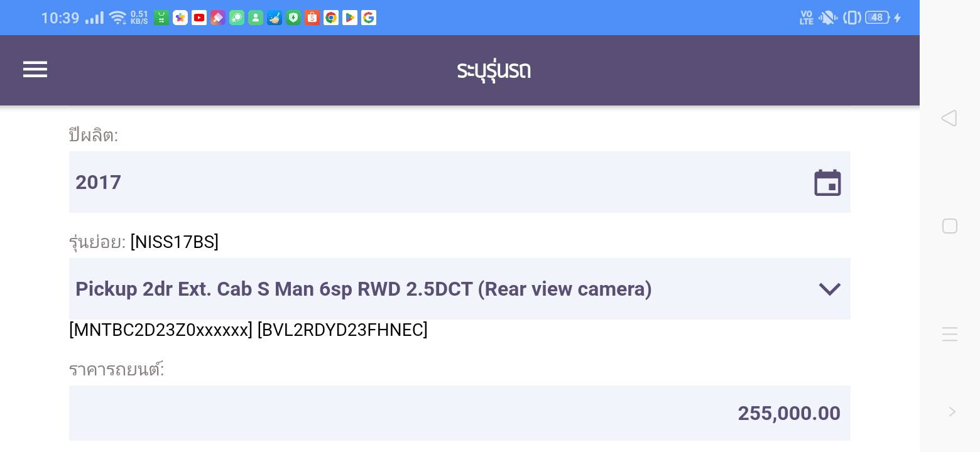Tap the small right arrow in nav bar
Viewport: 980px width, 452px height.
(x=952, y=412)
